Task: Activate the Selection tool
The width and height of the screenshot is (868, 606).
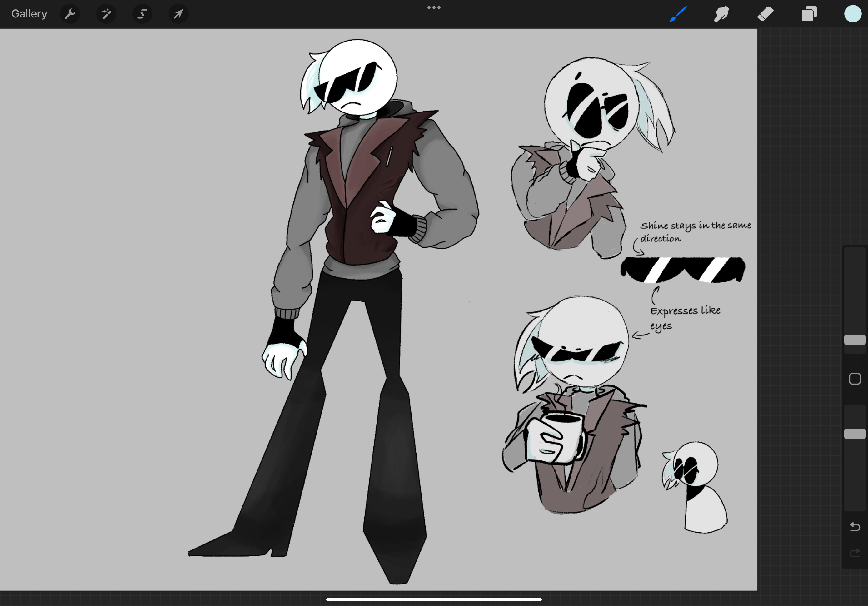Action: coord(142,14)
